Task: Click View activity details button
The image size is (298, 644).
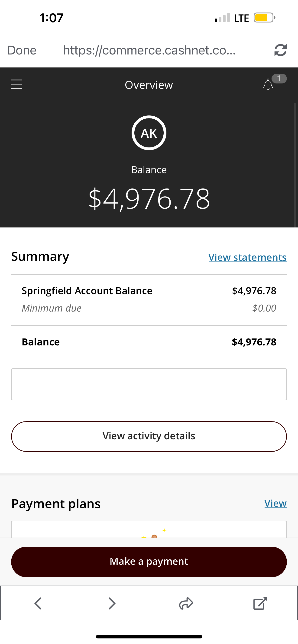Action: click(x=149, y=436)
